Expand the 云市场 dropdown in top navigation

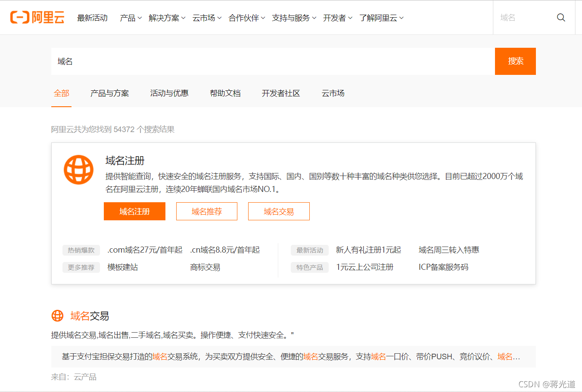click(x=207, y=18)
